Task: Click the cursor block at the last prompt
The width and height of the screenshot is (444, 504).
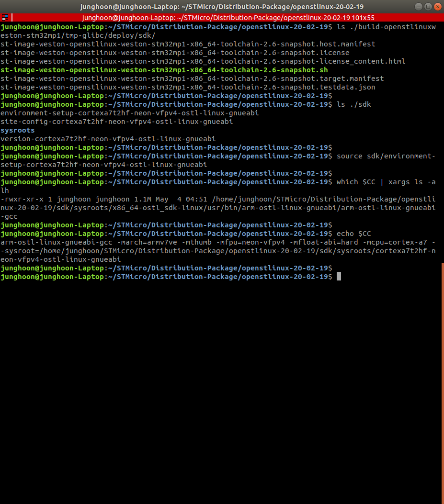Action: click(339, 277)
